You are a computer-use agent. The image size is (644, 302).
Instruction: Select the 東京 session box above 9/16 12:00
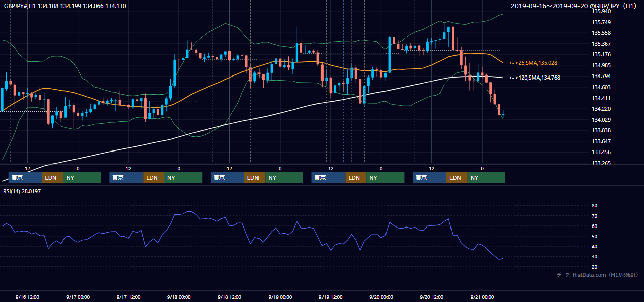coord(25,178)
